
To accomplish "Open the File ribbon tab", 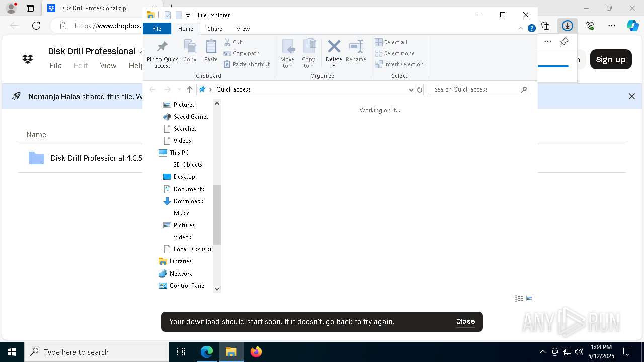I will click(157, 29).
